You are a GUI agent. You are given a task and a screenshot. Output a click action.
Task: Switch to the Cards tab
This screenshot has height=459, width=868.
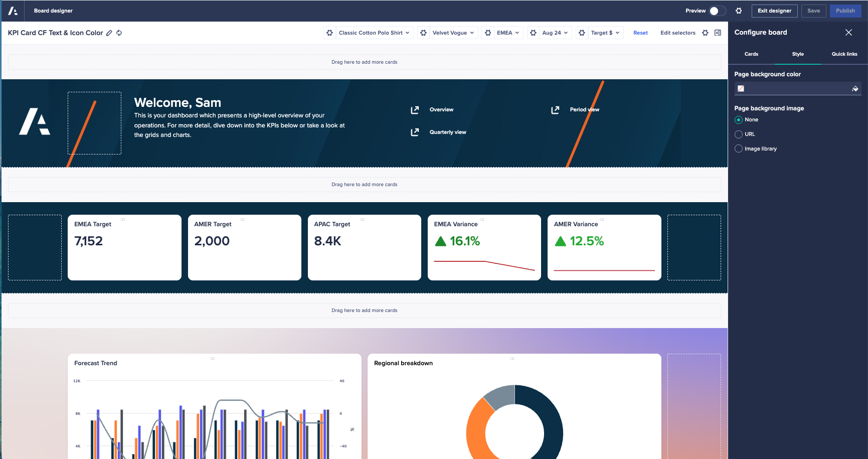(751, 54)
